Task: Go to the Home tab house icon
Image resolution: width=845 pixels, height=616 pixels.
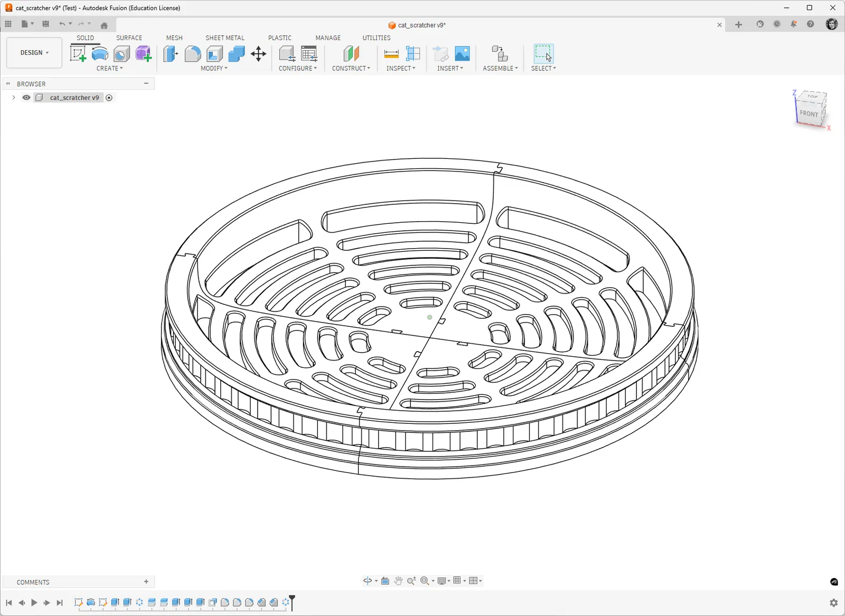Action: click(104, 25)
